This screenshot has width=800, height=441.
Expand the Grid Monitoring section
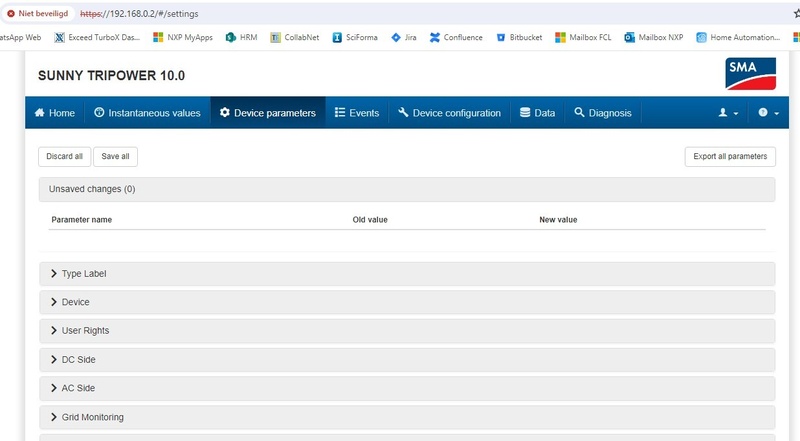coord(407,418)
